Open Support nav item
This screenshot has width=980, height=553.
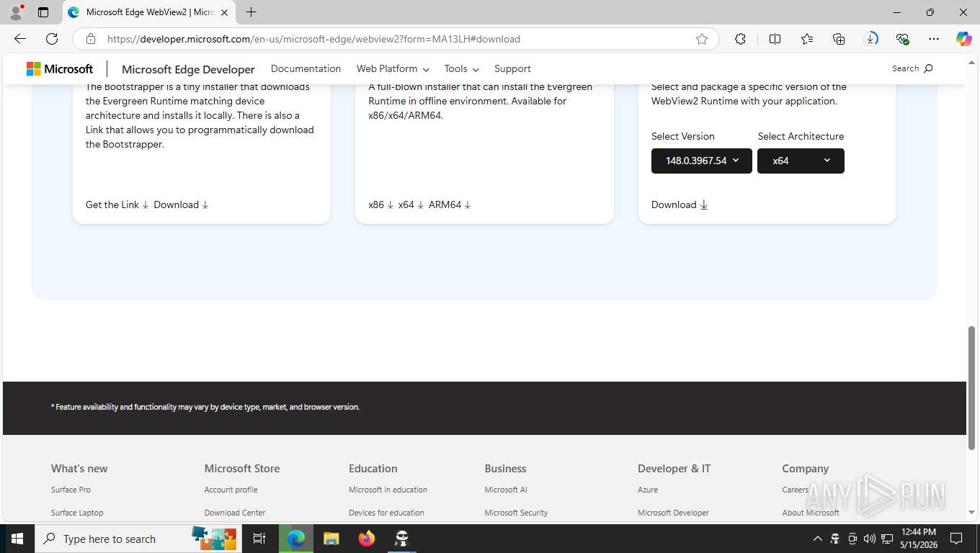pos(512,68)
